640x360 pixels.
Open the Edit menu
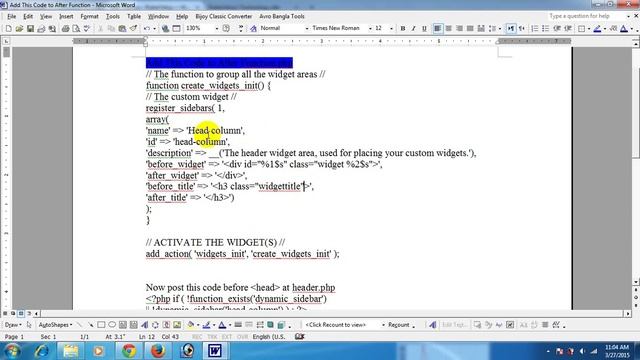click(x=28, y=16)
